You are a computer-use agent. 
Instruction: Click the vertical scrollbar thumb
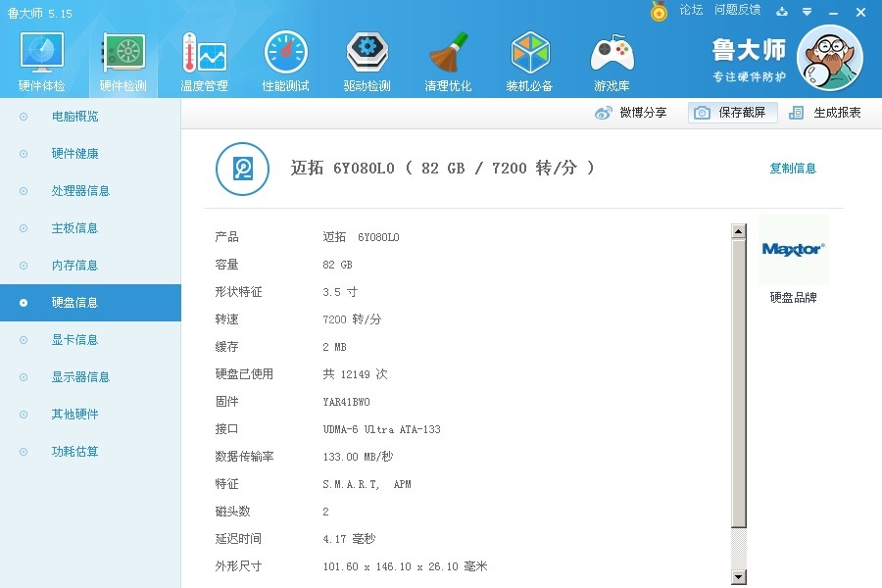point(739,383)
